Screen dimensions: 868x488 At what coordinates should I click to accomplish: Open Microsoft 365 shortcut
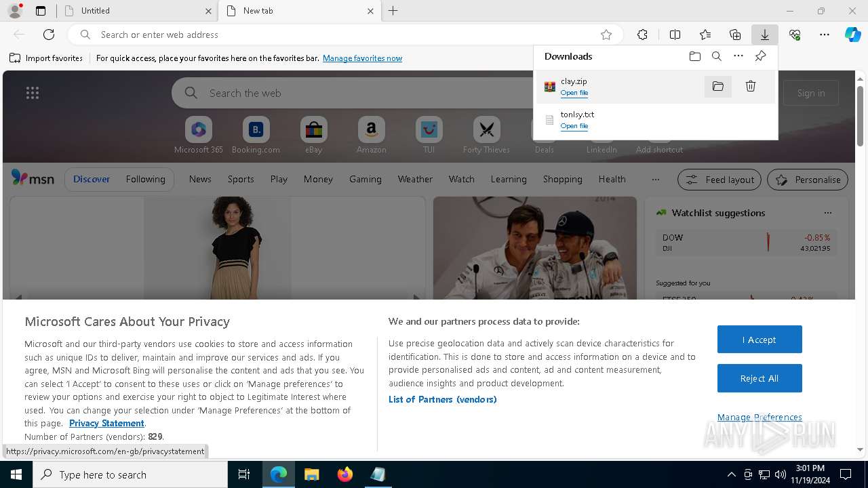coord(199,135)
